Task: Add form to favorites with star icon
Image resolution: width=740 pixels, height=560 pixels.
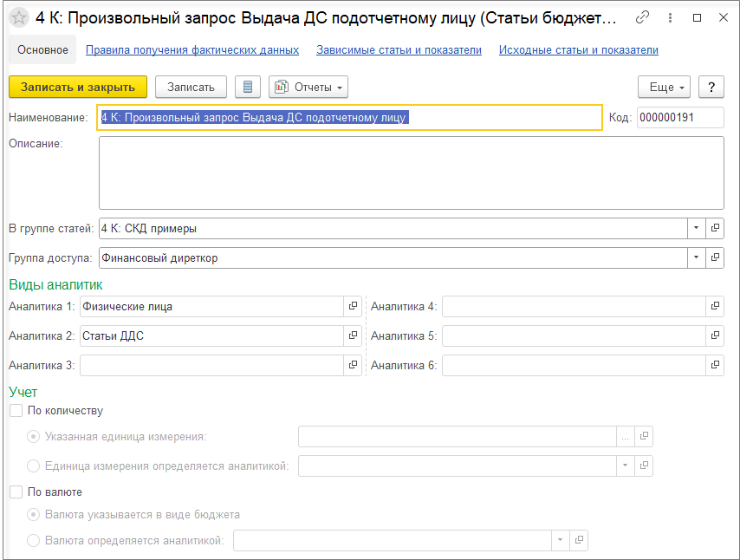Action: (x=19, y=18)
